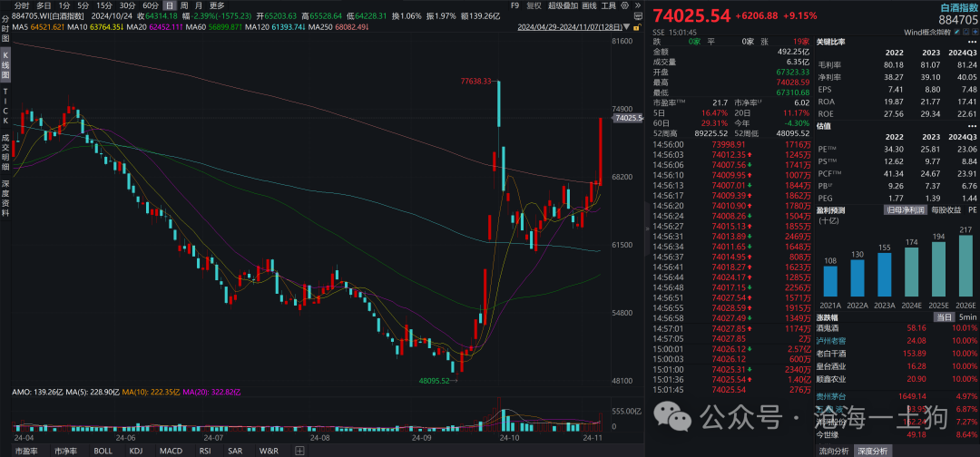Open the 估值 section ellipsis menu
The width and height of the screenshot is (980, 457).
tap(974, 126)
